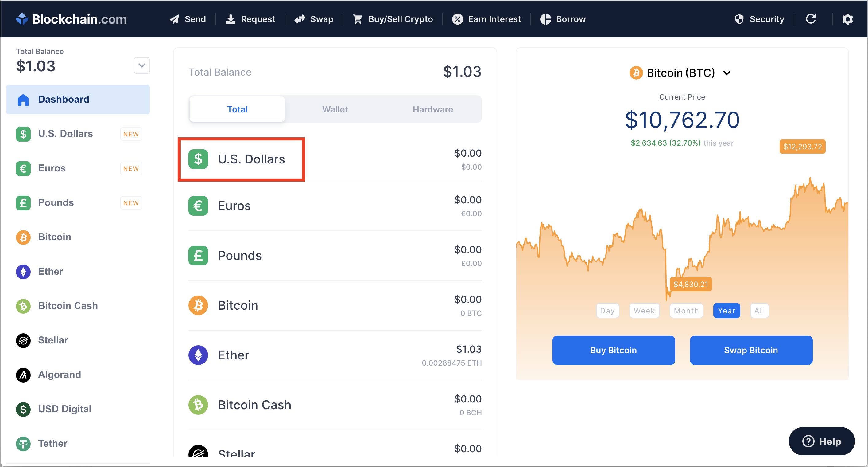Select the Dashboard menu item
This screenshot has width=868, height=467.
[77, 99]
